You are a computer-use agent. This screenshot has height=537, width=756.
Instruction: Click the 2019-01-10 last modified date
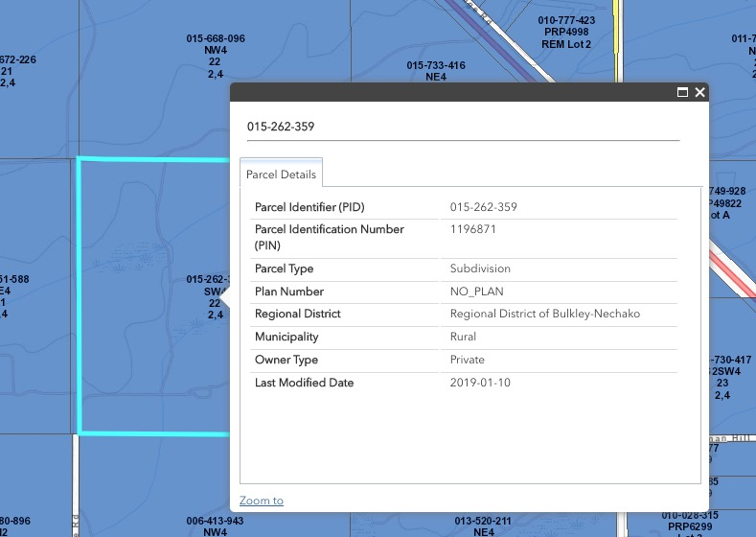pos(478,384)
